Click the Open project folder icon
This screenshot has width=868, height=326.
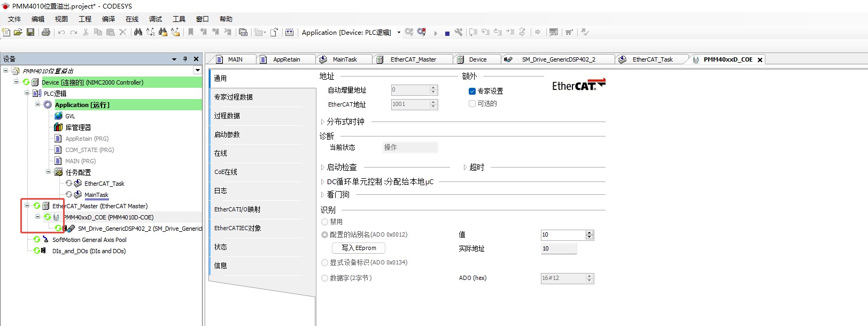18,32
